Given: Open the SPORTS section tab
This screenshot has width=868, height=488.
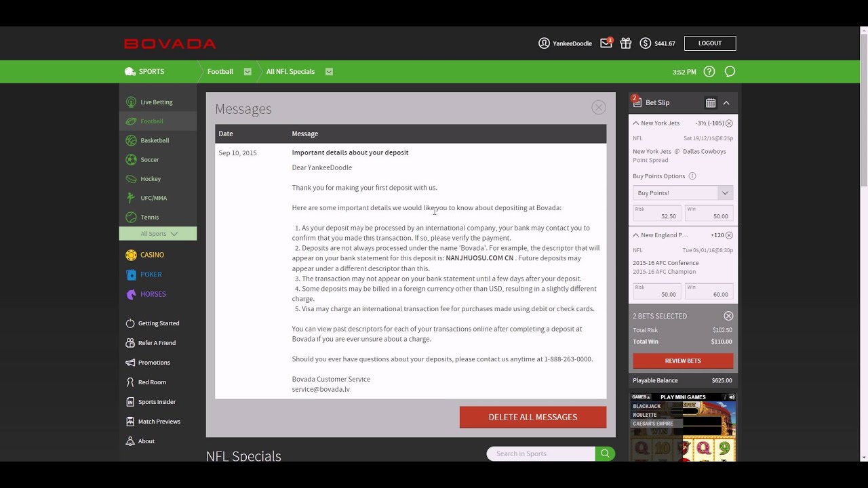Looking at the screenshot, I should click(144, 72).
